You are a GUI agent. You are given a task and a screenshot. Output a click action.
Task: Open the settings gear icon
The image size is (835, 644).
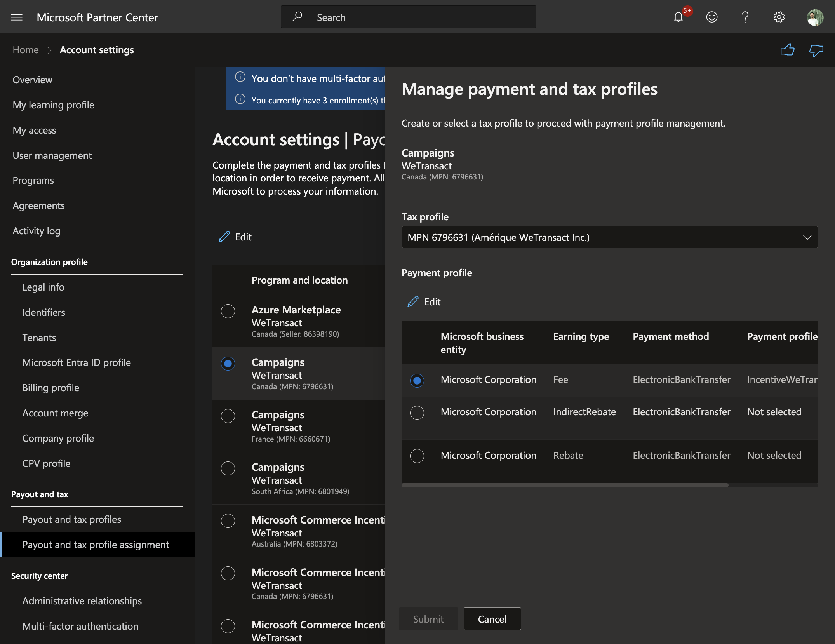(779, 17)
